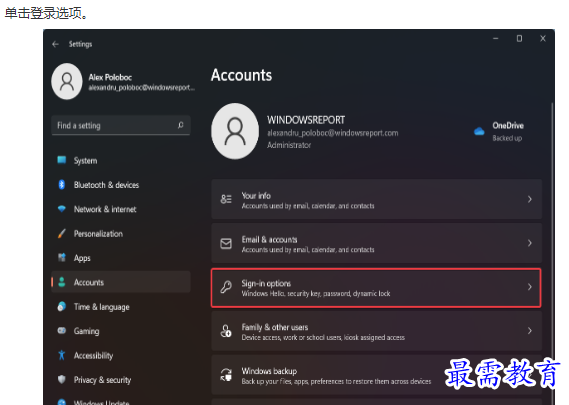Click the Windows backup sync icon
The width and height of the screenshot is (569, 405).
click(x=226, y=375)
